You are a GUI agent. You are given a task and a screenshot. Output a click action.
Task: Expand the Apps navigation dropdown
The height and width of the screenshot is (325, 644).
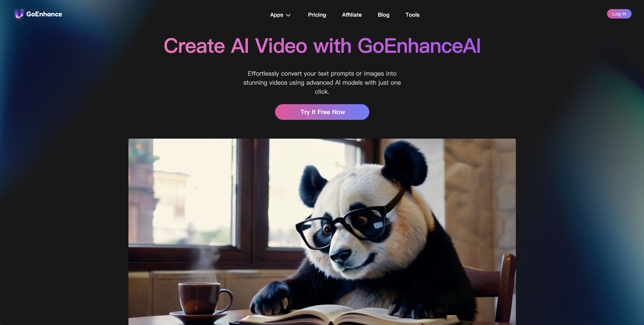(x=280, y=14)
